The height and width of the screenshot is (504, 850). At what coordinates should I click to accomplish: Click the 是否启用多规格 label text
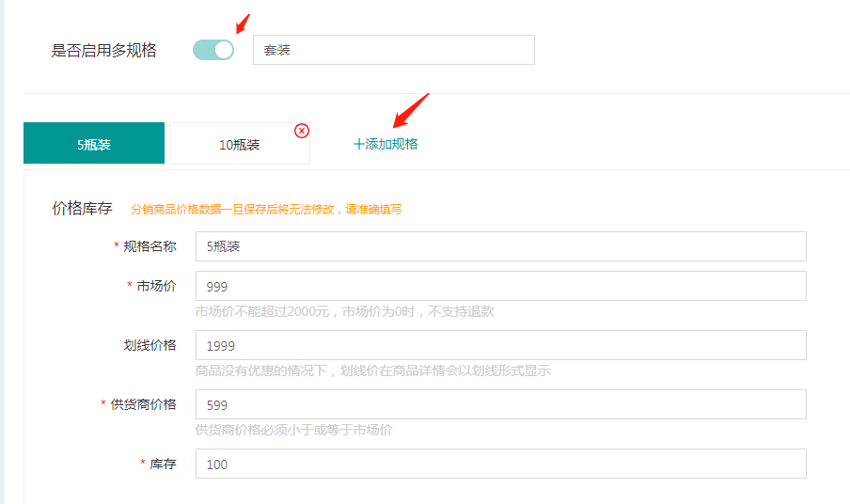point(103,51)
